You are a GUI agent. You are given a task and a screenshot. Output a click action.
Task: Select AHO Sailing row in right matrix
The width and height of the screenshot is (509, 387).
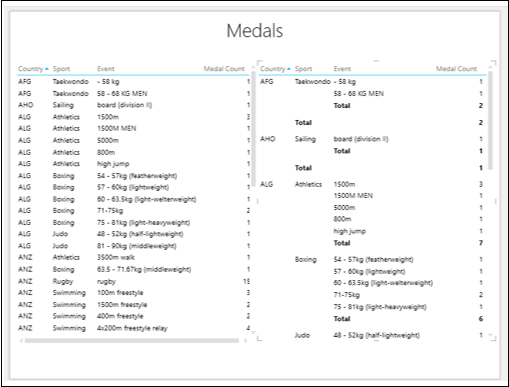pyautogui.click(x=371, y=139)
